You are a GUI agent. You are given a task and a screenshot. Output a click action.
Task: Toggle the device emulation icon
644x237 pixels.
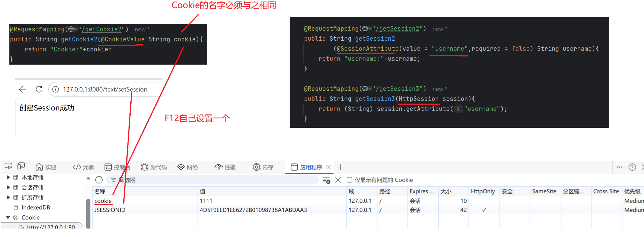point(21,166)
